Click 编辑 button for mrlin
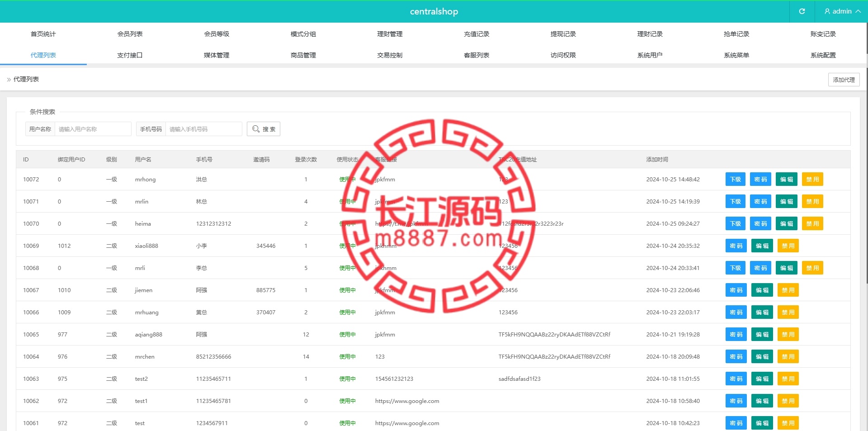The image size is (868, 431). click(787, 201)
